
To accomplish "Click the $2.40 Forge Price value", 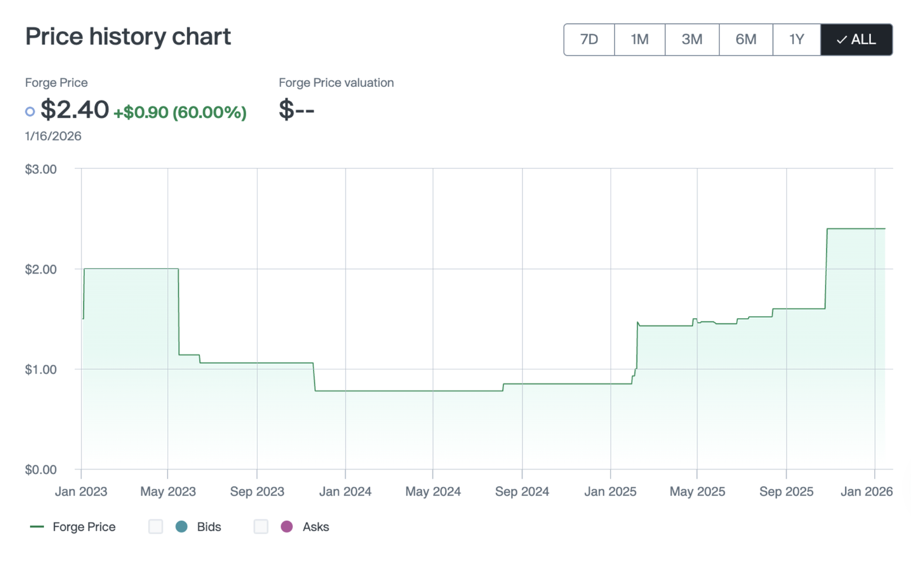I will 75,109.
